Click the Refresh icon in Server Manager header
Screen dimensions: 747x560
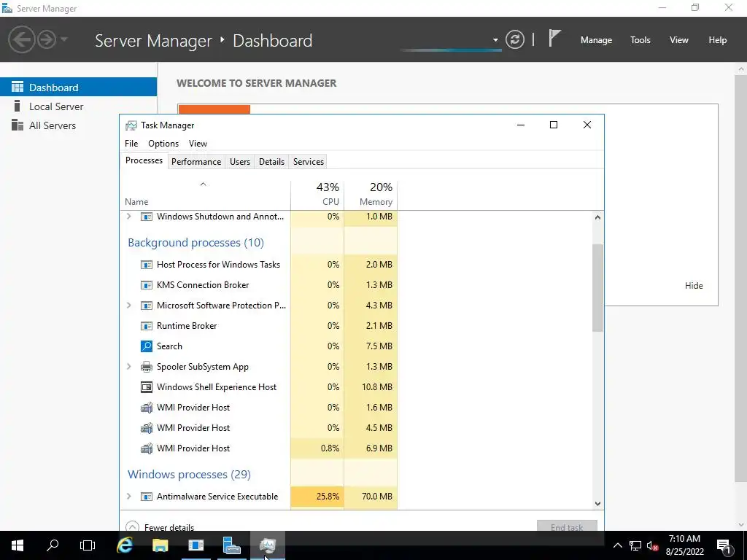click(514, 39)
